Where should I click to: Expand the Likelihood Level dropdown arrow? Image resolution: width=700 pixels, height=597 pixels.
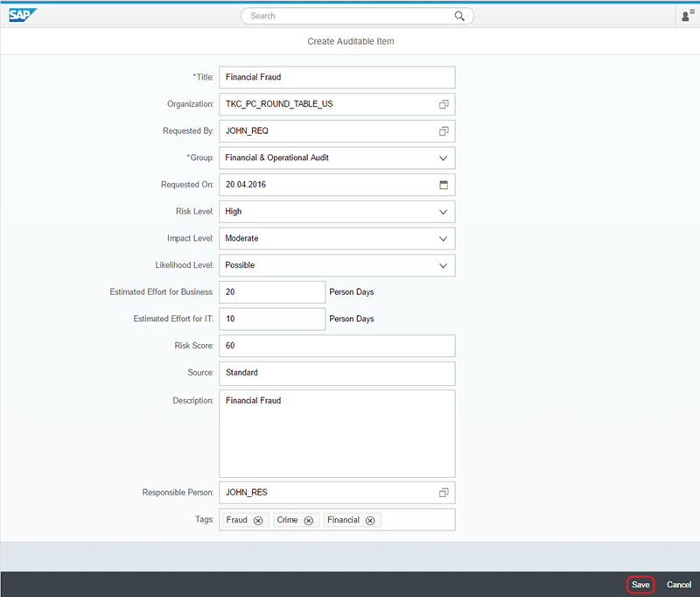click(443, 265)
